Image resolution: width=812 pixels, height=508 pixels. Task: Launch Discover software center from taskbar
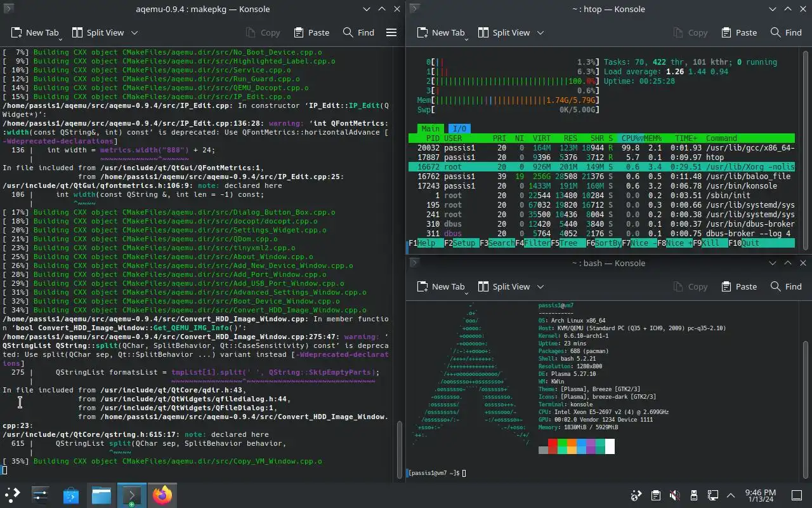(x=71, y=495)
